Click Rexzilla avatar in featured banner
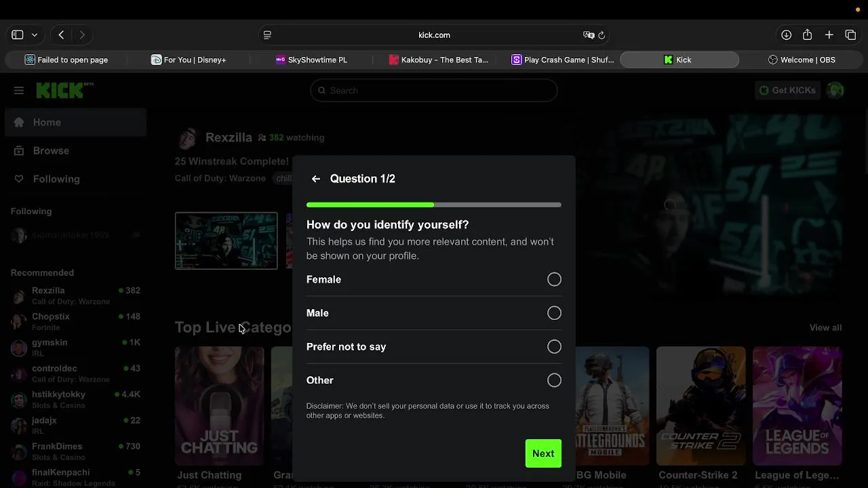Screen dimensions: 868x488 [x=187, y=138]
